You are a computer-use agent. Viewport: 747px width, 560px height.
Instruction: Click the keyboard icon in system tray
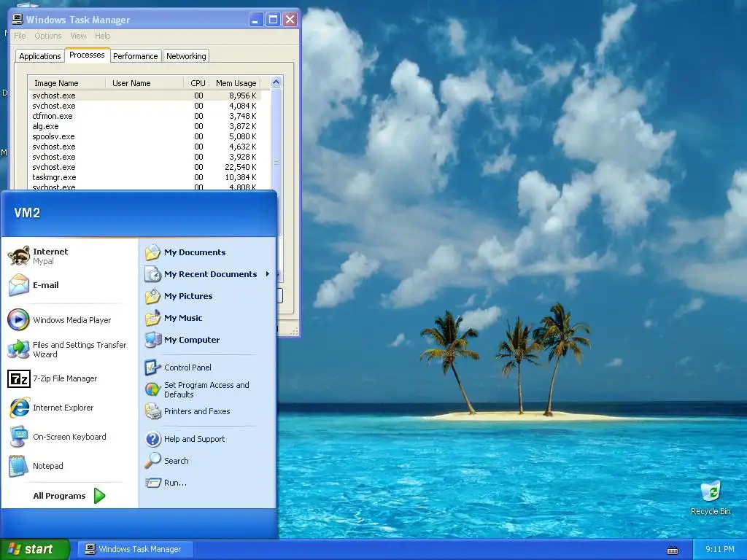(673, 550)
